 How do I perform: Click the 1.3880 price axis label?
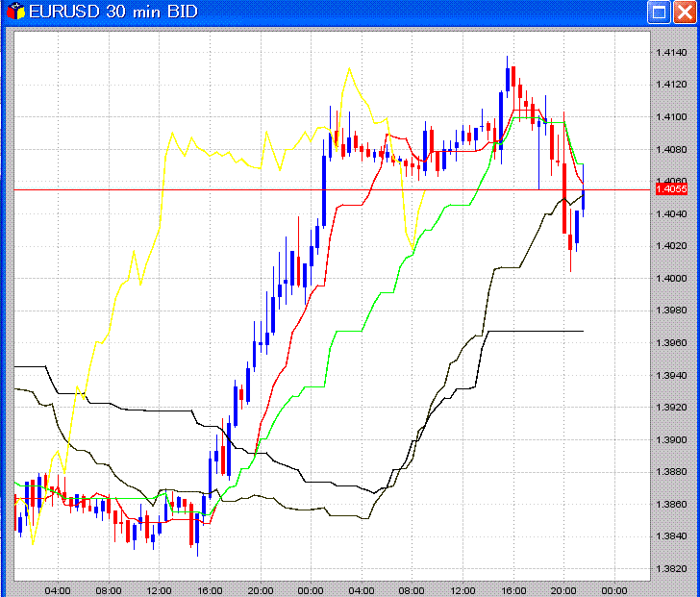click(671, 472)
